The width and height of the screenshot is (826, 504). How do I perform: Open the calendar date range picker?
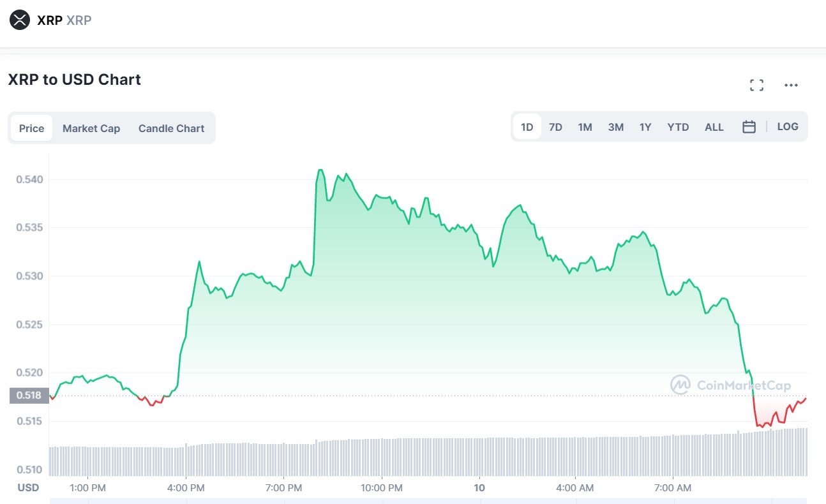pos(749,127)
